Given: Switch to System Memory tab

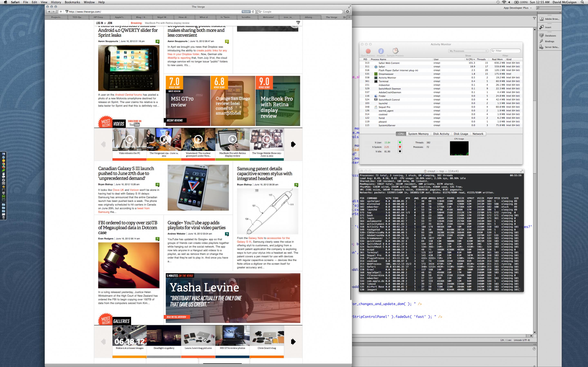Looking at the screenshot, I should click(418, 134).
